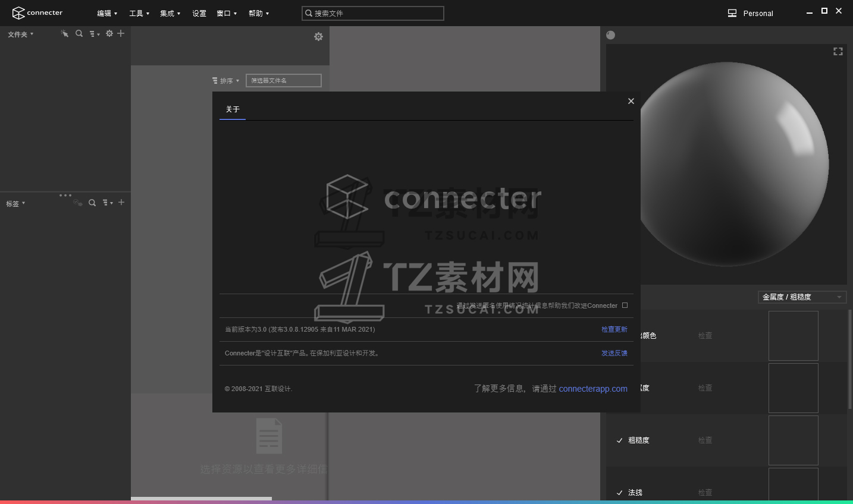Focus the 筛选器文件名 filter field
Viewport: 853px width, 504px height.
(x=284, y=80)
